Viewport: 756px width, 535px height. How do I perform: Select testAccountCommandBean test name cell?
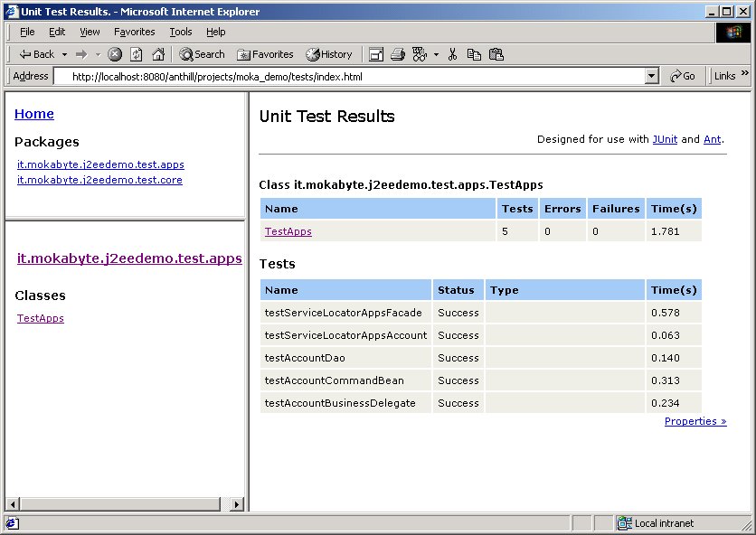click(x=345, y=380)
